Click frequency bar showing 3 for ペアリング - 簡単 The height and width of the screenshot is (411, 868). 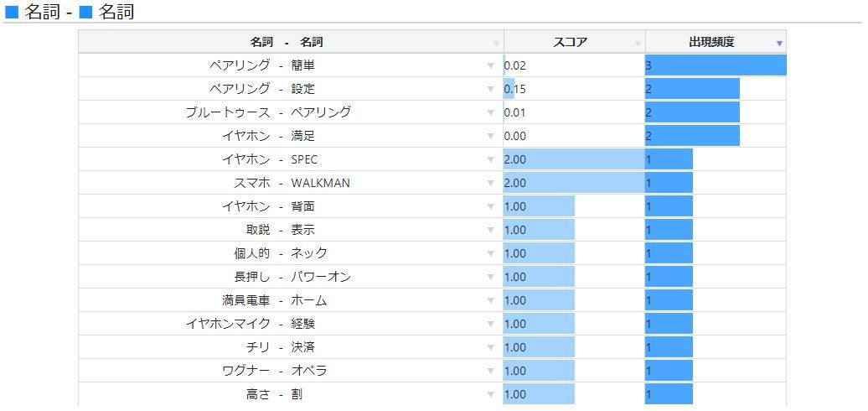[716, 65]
